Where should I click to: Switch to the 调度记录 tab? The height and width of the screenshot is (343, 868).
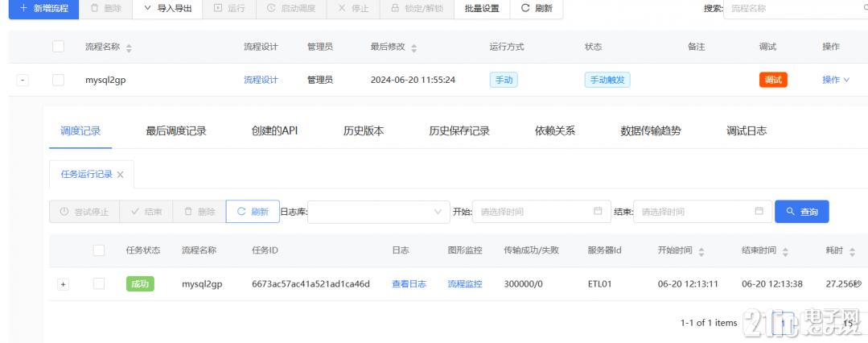(80, 131)
